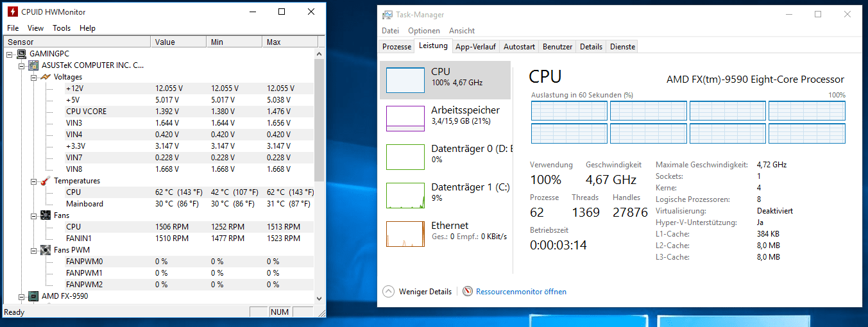Switch to the App-Verlauf tab
Image resolution: width=868 pixels, height=327 pixels.
point(476,47)
